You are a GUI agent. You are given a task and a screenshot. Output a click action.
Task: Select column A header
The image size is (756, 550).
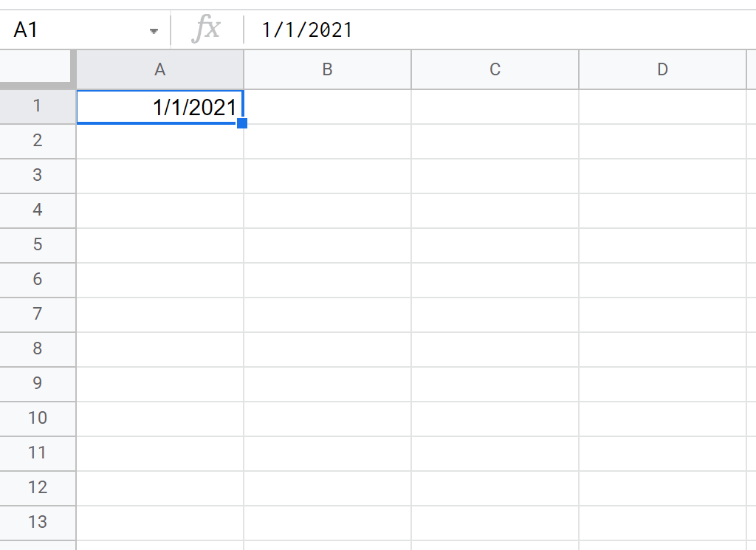click(x=160, y=69)
